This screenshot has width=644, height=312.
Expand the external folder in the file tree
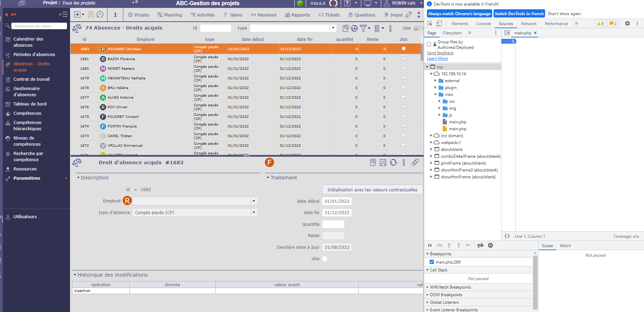pyautogui.click(x=435, y=81)
